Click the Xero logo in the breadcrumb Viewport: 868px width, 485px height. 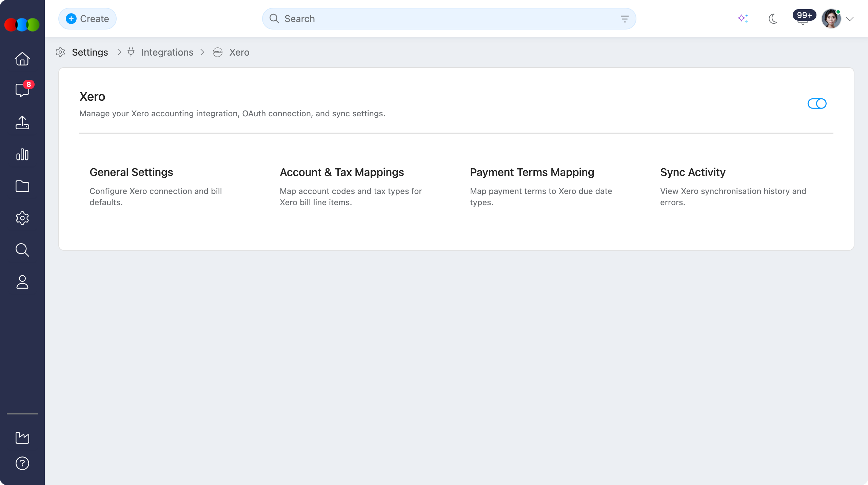pos(218,52)
